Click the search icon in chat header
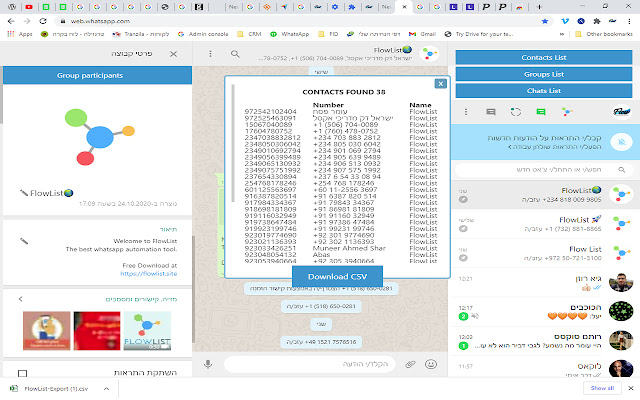The image size is (640, 400). (x=235, y=53)
